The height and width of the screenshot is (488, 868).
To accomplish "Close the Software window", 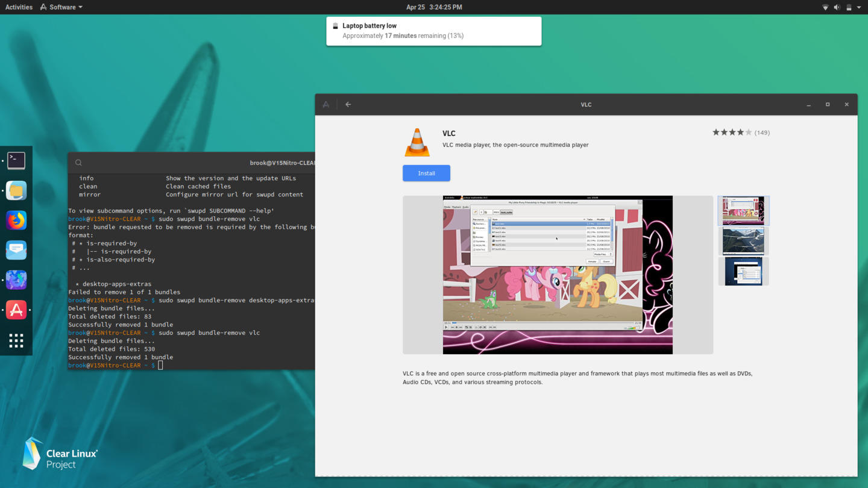I will click(846, 104).
